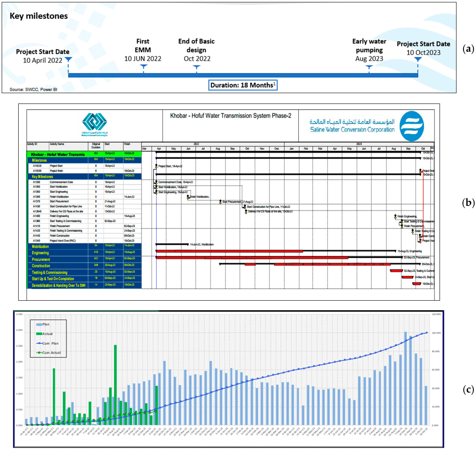Click the contractor diamond logo in Gantt header
This screenshot has width=476, height=449.
(x=95, y=122)
